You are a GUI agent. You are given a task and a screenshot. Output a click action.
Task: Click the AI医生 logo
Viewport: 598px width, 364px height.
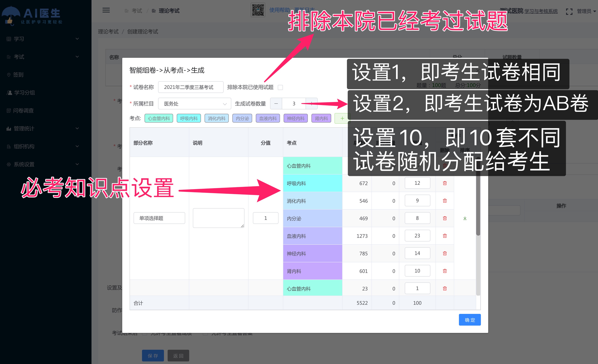pyautogui.click(x=32, y=16)
